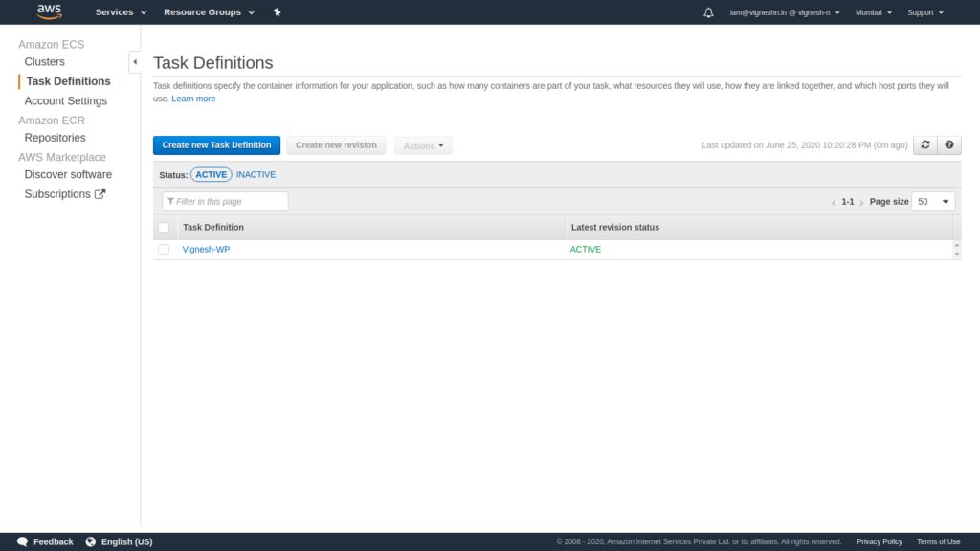Collapse the left navigation sidebar arrow
This screenshot has height=551, width=980.
click(x=135, y=62)
